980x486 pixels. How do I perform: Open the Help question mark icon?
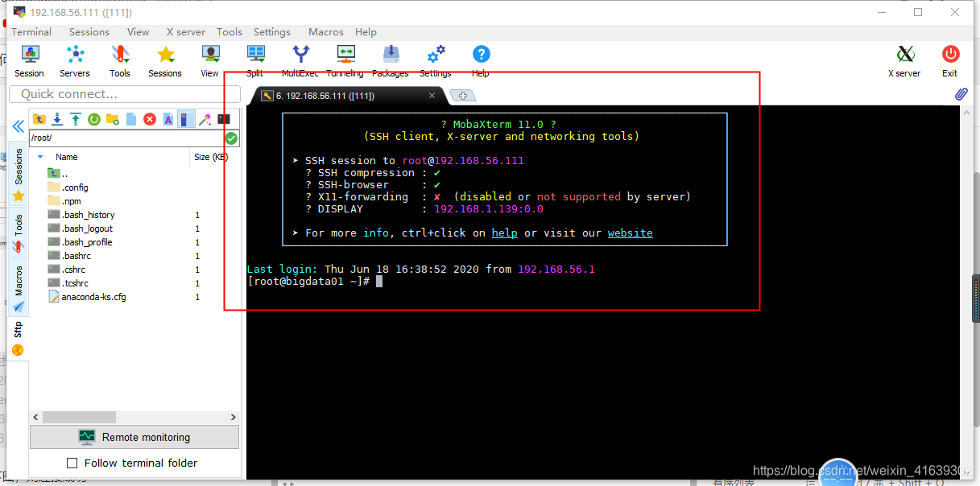tap(481, 61)
